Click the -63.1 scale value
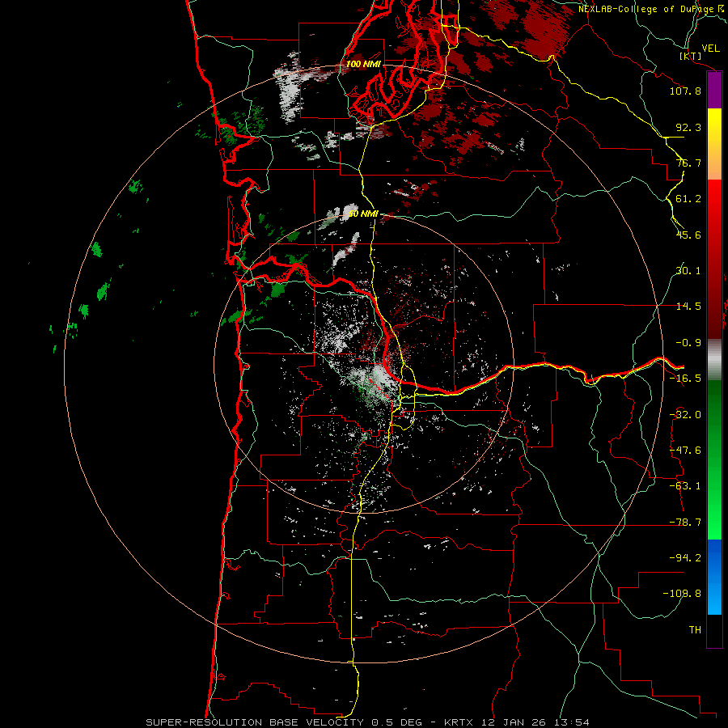The width and height of the screenshot is (728, 728). coord(685,486)
